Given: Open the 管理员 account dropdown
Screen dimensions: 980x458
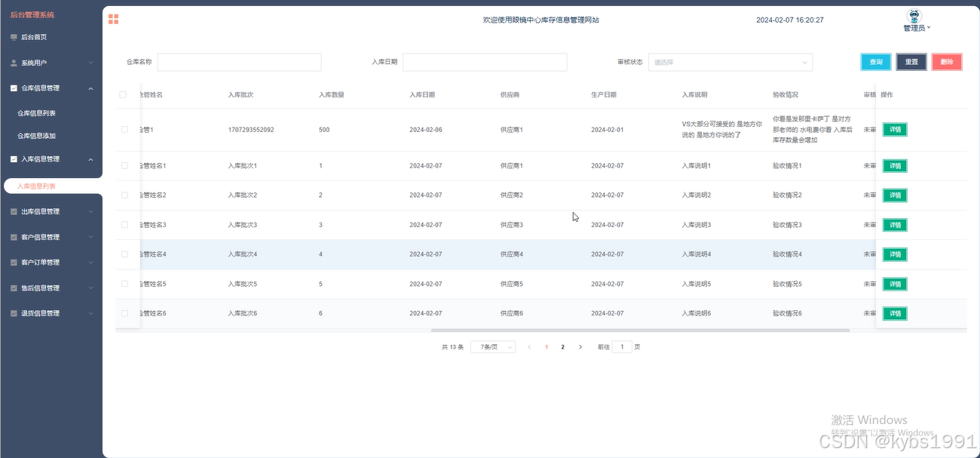Looking at the screenshot, I should [x=917, y=28].
